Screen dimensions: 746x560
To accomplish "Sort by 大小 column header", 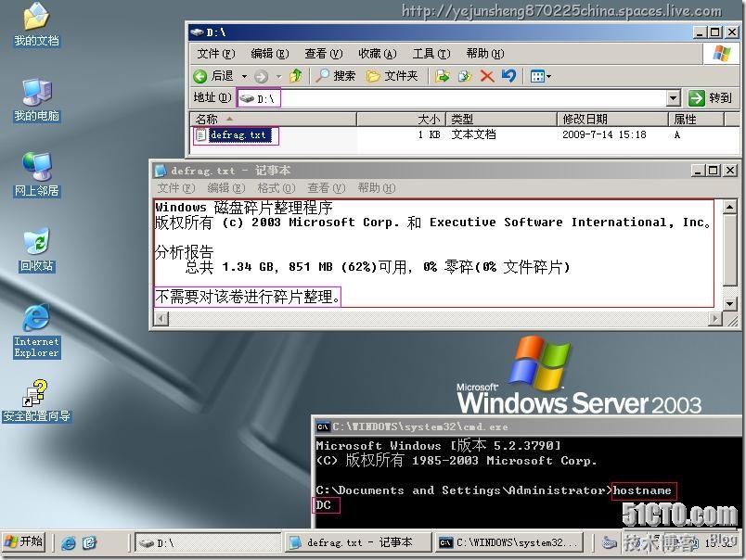I will (401, 119).
